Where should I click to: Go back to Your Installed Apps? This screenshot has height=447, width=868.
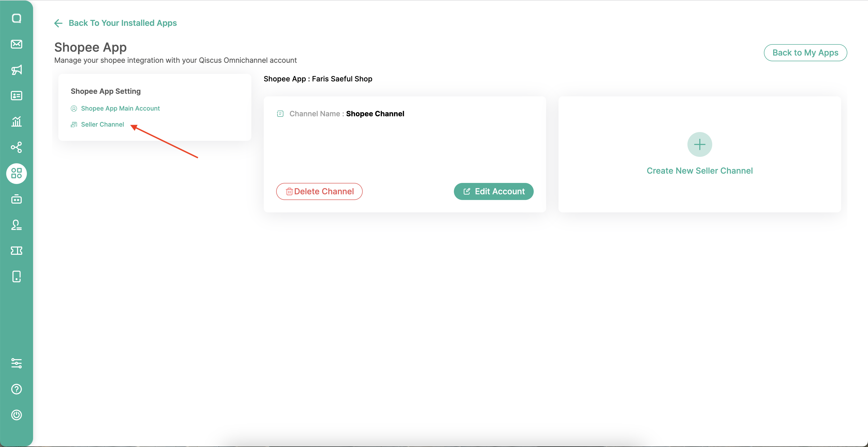click(123, 23)
